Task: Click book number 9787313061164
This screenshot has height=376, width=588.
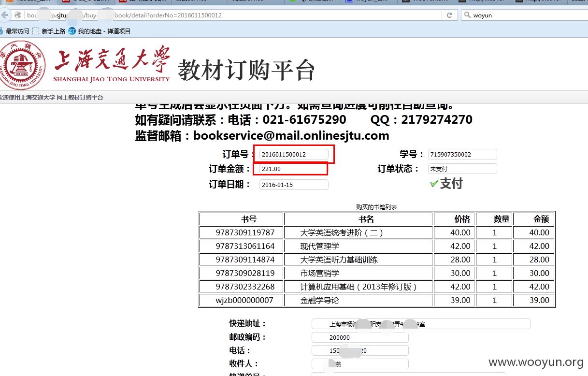Action: [245, 246]
